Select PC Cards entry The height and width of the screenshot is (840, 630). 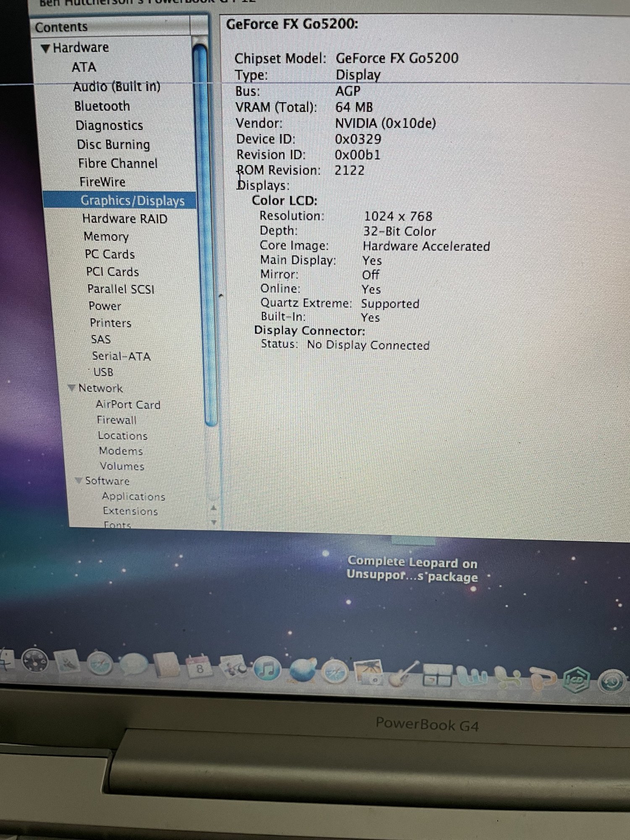[110, 255]
